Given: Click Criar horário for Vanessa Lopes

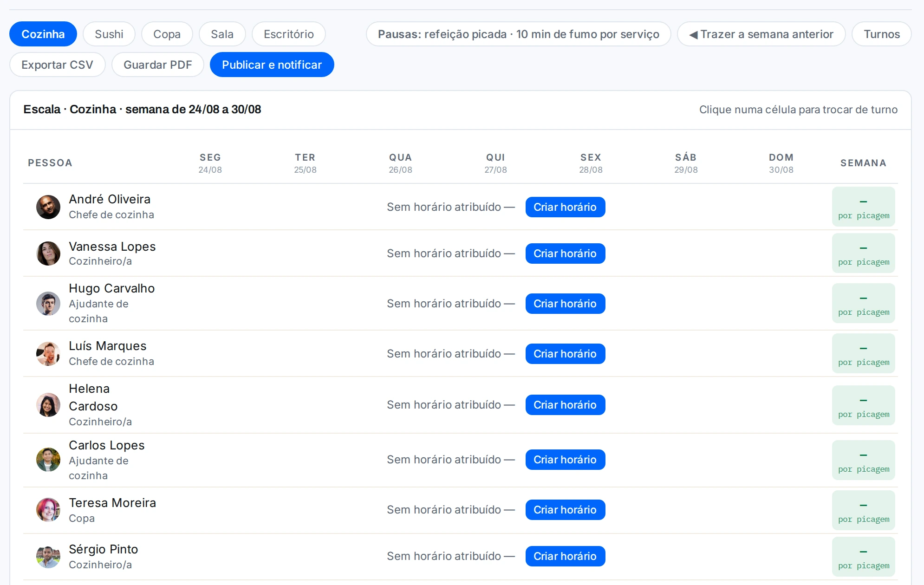Looking at the screenshot, I should (565, 253).
